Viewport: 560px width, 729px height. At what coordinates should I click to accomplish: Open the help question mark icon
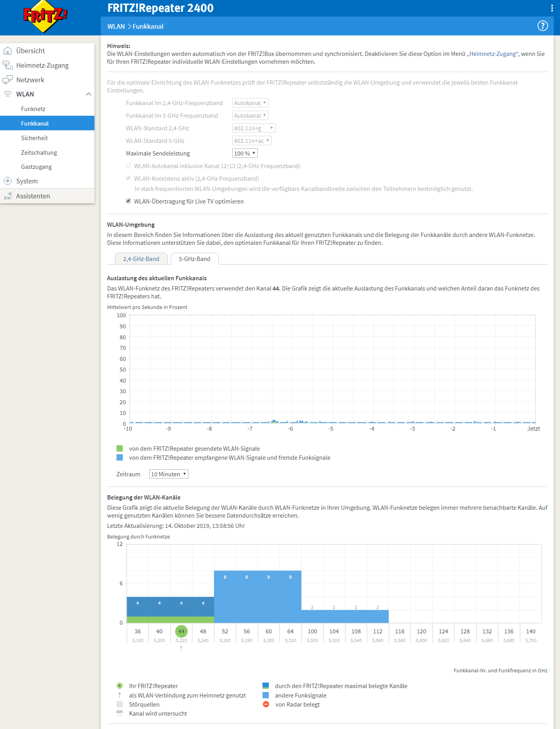[543, 26]
